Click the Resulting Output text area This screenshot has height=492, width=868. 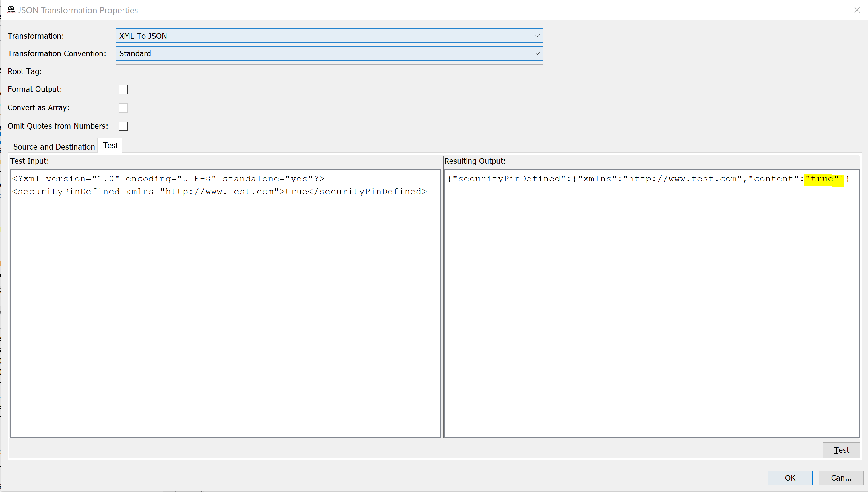[x=651, y=304]
